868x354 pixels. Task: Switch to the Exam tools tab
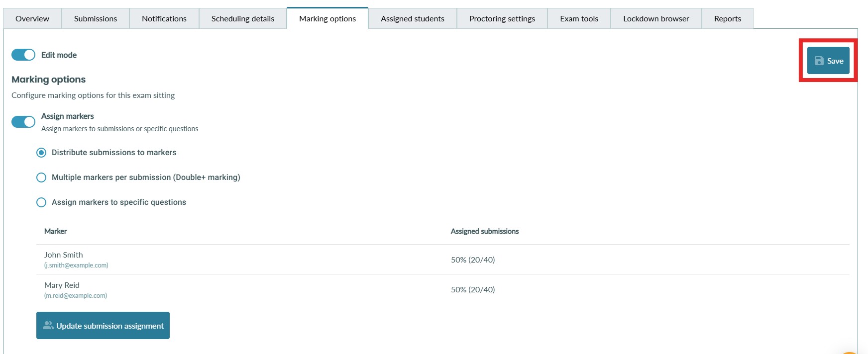click(x=579, y=19)
